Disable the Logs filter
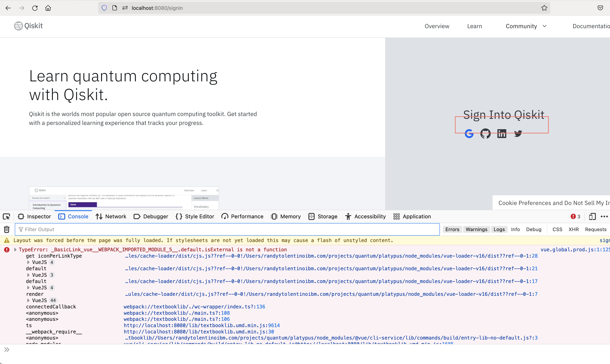The image size is (610, 364). (499, 229)
